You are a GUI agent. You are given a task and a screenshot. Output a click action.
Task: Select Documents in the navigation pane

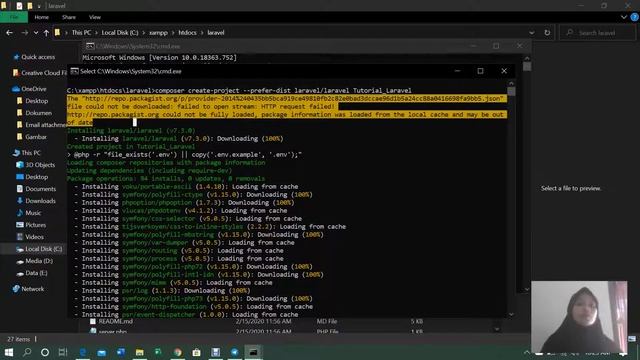(x=36, y=189)
